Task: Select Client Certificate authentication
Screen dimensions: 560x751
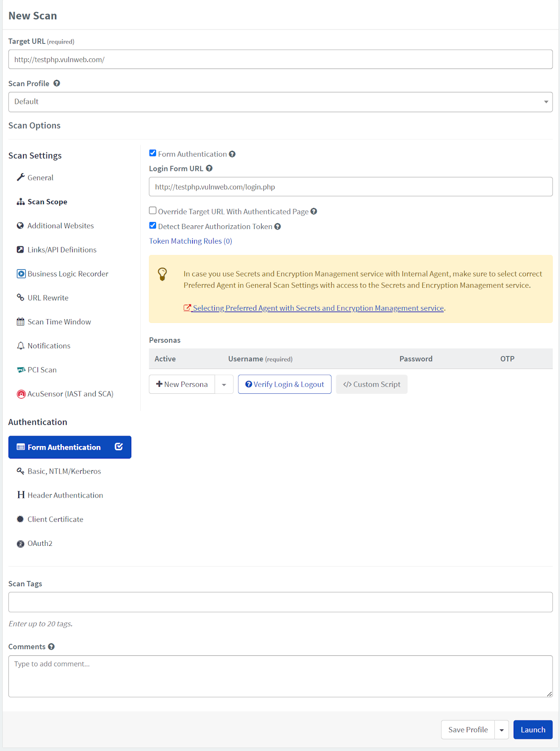Action: click(x=55, y=519)
